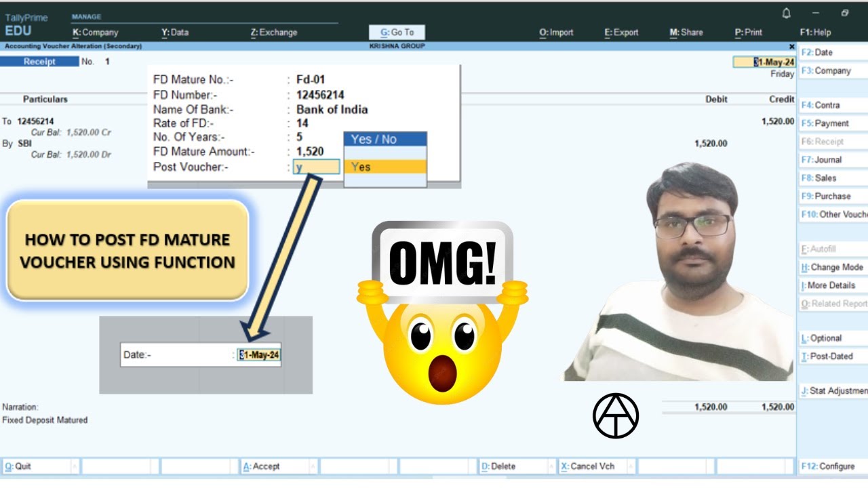Viewport: 868px width, 488px height.
Task: Open the P: Print menu
Action: tap(749, 32)
